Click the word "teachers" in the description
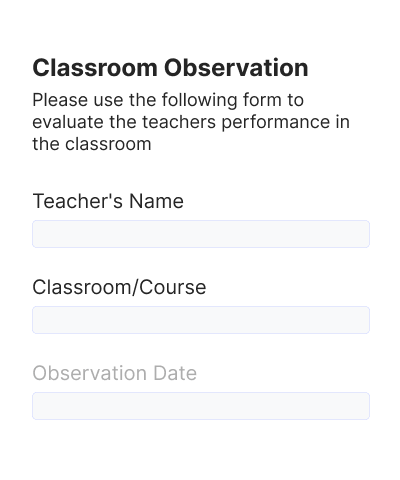 179,122
